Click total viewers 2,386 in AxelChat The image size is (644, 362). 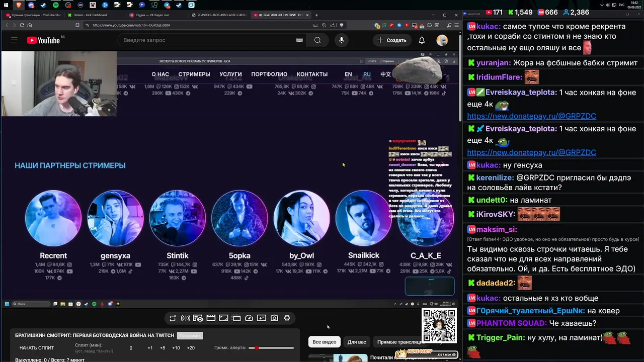[x=577, y=12]
